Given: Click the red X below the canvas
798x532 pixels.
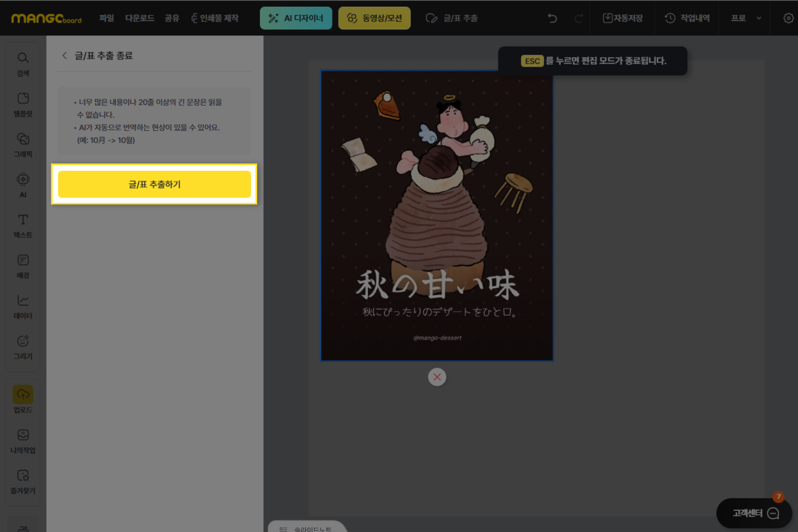Looking at the screenshot, I should click(x=437, y=377).
